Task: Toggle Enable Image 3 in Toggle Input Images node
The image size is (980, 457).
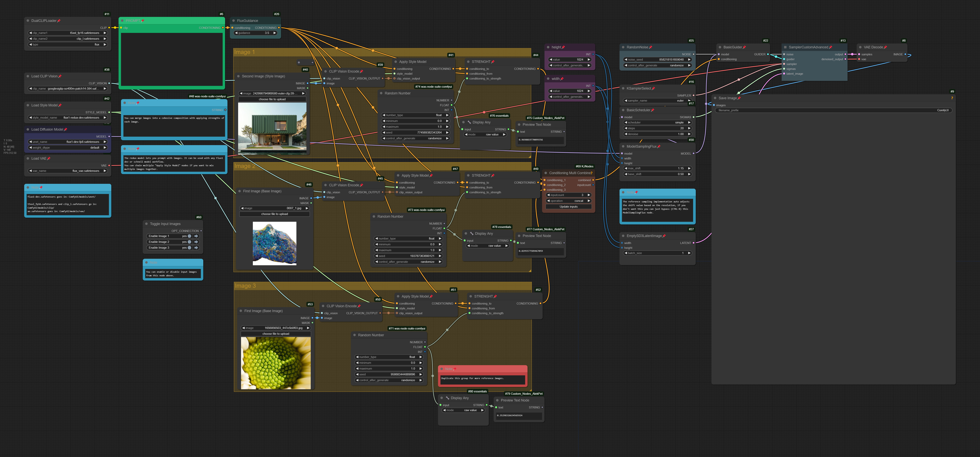Action: pos(190,247)
